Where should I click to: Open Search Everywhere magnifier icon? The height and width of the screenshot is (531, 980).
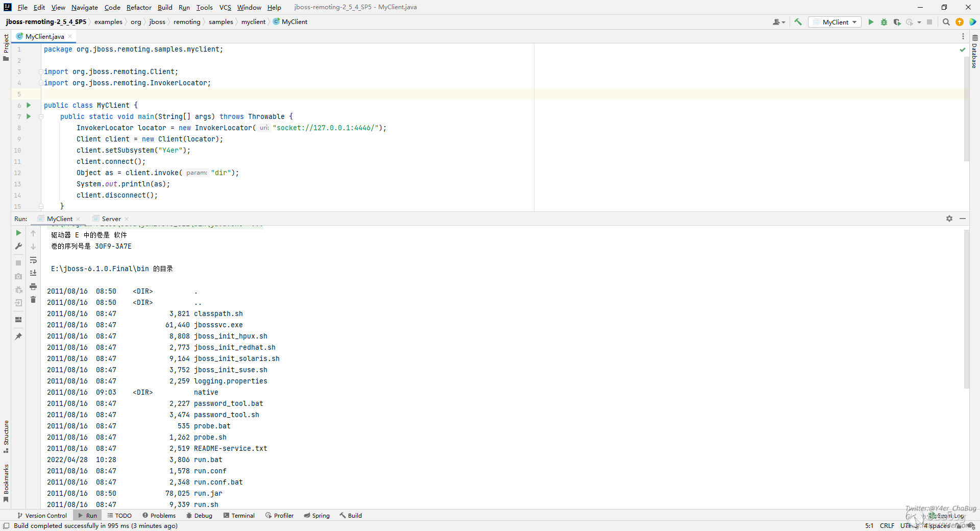tap(946, 22)
